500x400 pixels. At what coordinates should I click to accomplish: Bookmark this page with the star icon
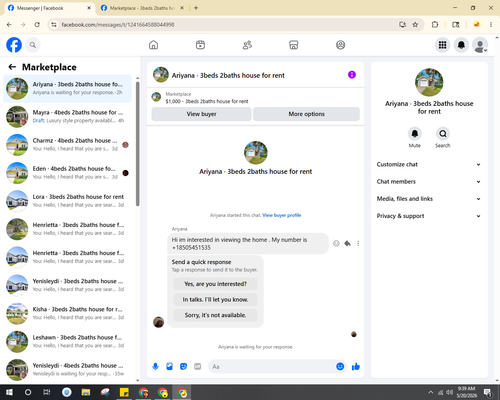[415, 25]
